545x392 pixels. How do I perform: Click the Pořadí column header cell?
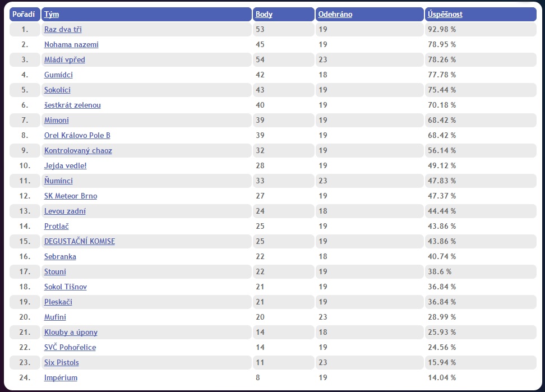(x=24, y=14)
